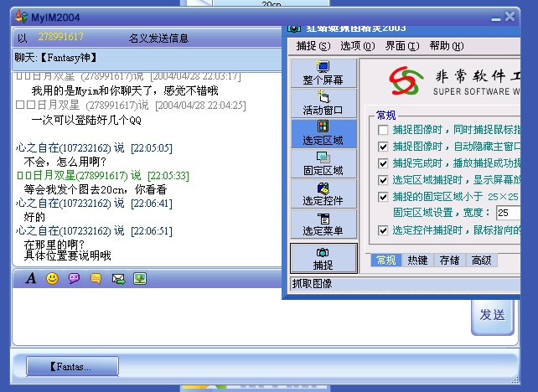Toggle 选定区域捕捉时显示屏幕放大 checkbox
The image size is (538, 392).
point(383,180)
